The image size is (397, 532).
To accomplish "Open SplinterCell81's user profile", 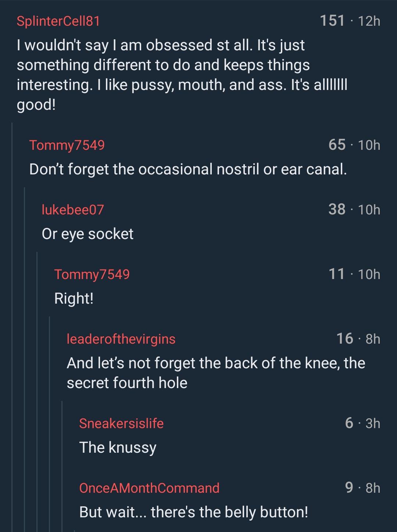I will click(x=58, y=21).
